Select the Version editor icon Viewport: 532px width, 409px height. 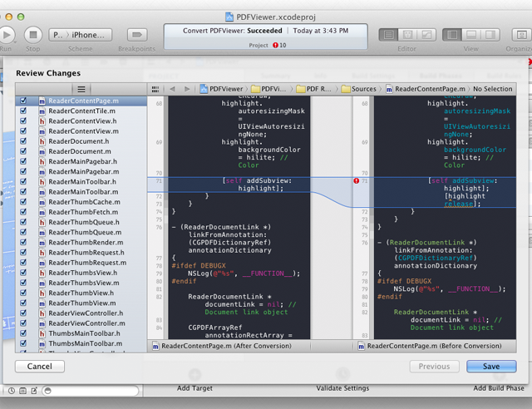[426, 35]
